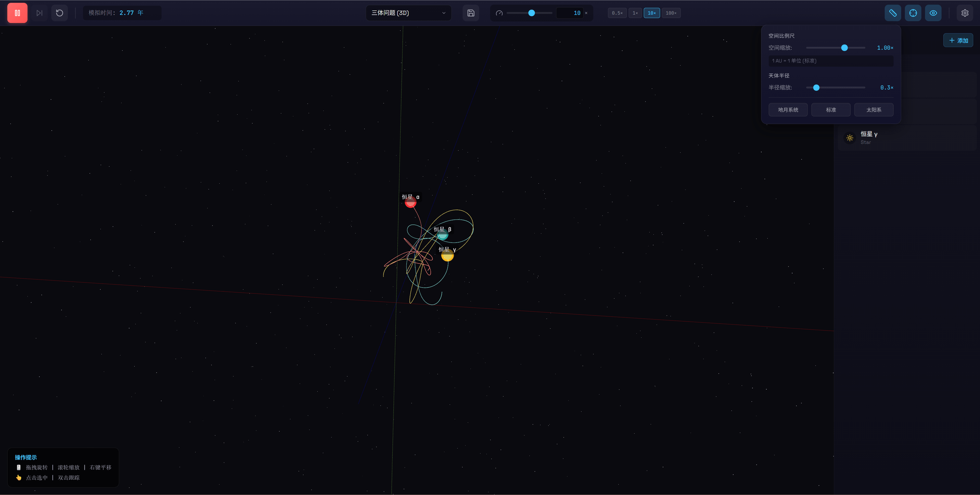The width and height of the screenshot is (980, 495).
Task: Click the speedometer icon next to speed slider
Action: pos(499,13)
